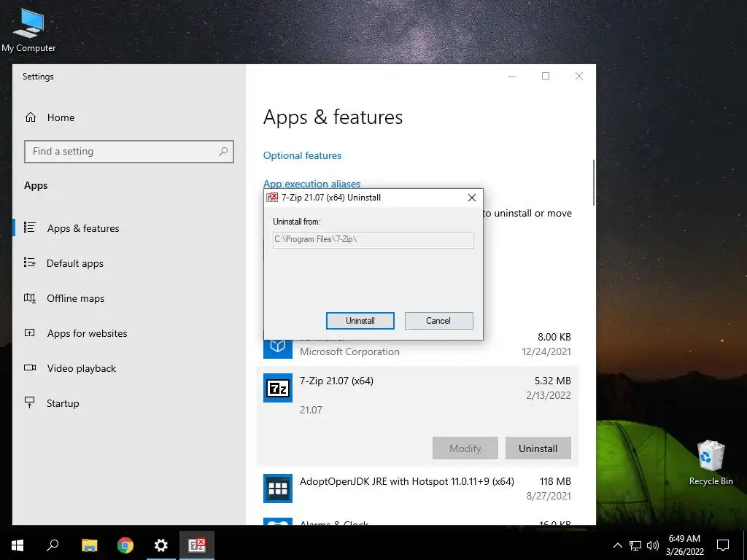The width and height of the screenshot is (747, 560).
Task: Cancel the 7-Zip uninstall dialog
Action: 438,321
